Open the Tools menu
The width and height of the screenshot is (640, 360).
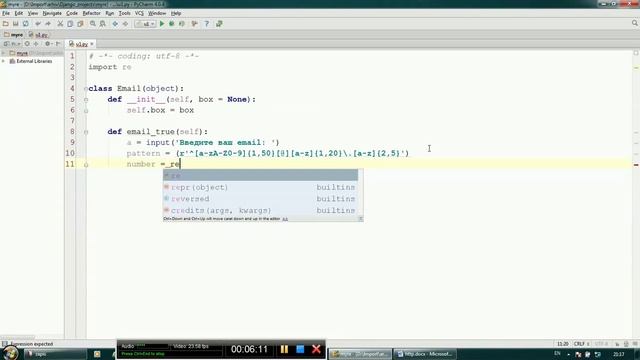pos(124,13)
